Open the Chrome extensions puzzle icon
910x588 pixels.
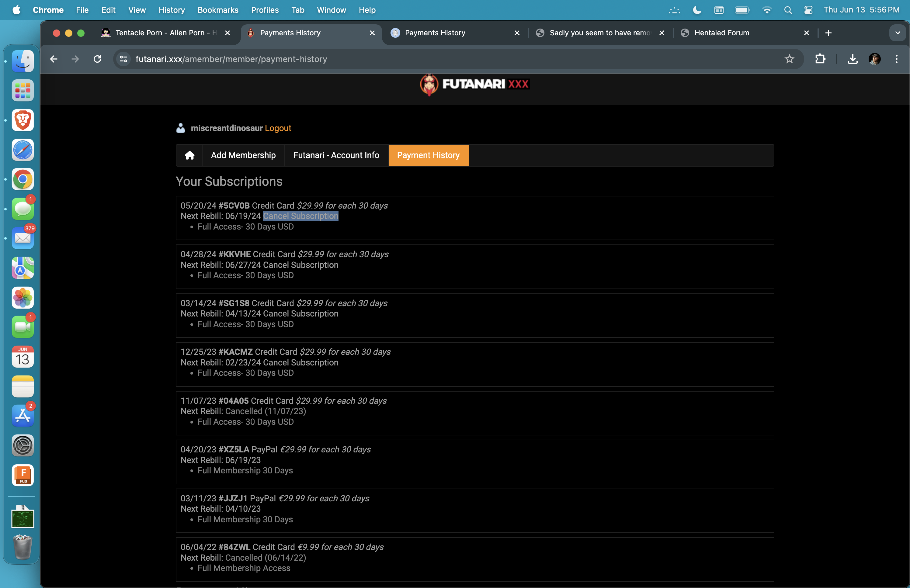(820, 59)
